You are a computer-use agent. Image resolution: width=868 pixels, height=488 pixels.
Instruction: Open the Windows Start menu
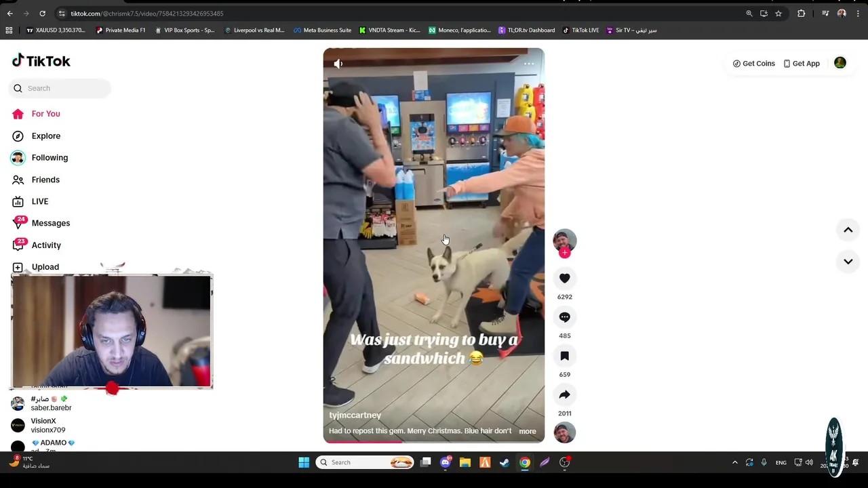(x=304, y=462)
